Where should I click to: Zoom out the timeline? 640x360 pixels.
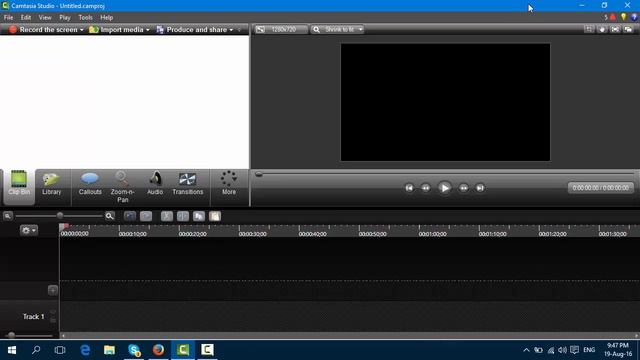click(8, 216)
